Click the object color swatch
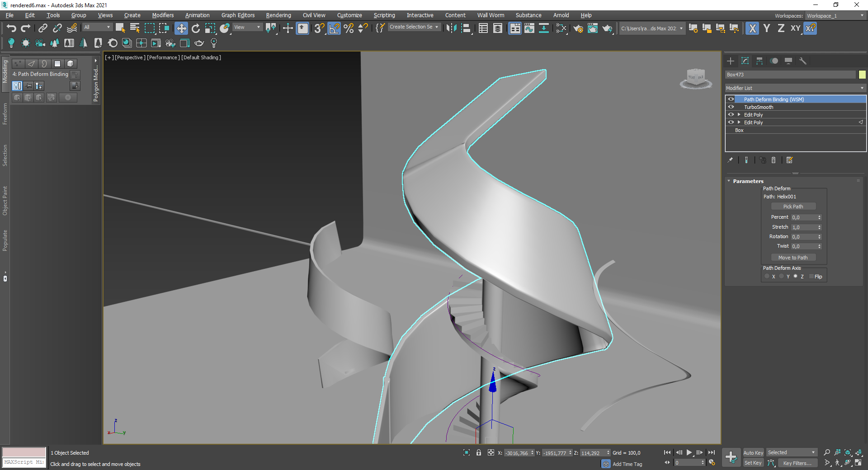Viewport: 868px width, 470px height. (x=862, y=75)
